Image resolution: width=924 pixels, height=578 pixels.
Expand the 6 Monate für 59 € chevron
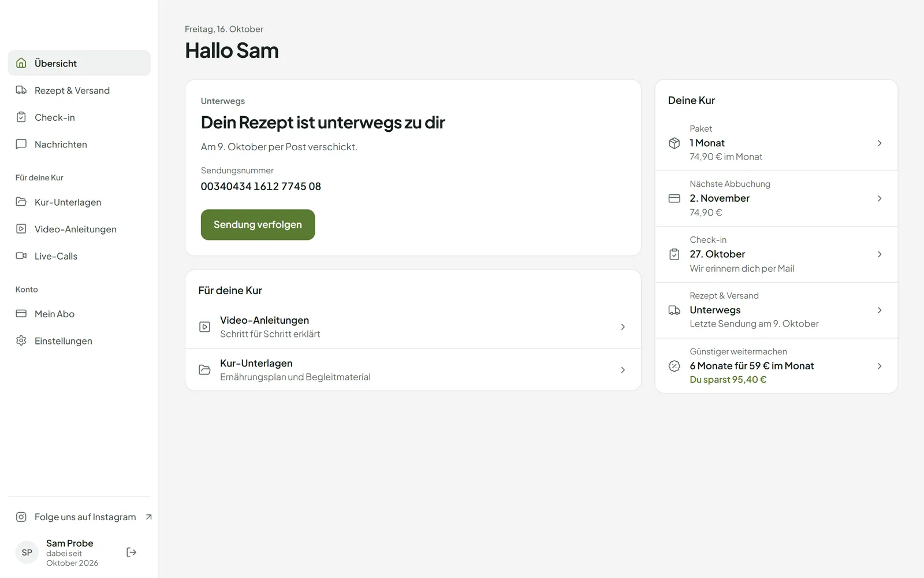click(x=880, y=366)
